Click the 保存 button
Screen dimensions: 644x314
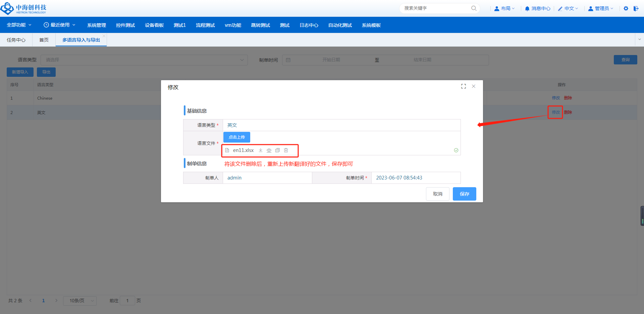[x=464, y=194]
